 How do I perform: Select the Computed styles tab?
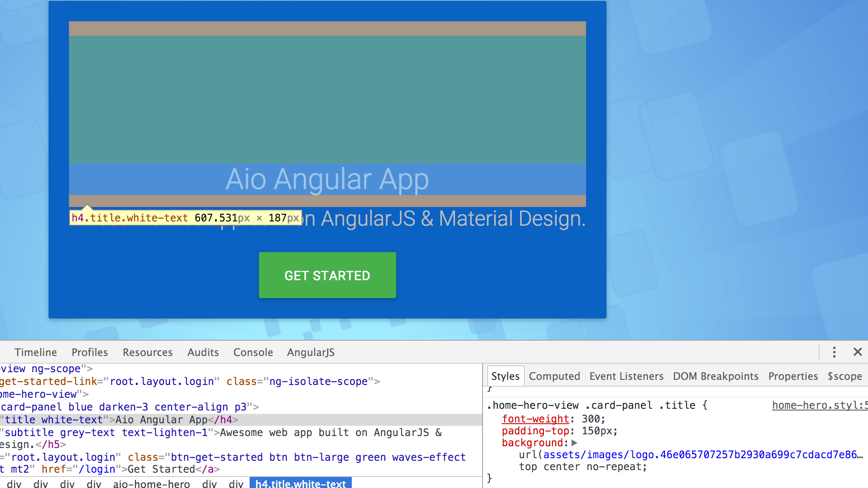tap(554, 376)
